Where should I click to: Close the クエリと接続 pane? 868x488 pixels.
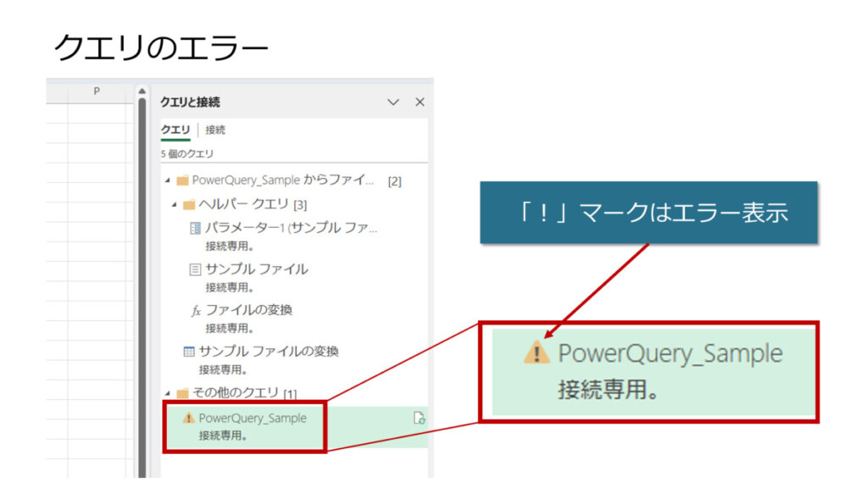(x=420, y=102)
